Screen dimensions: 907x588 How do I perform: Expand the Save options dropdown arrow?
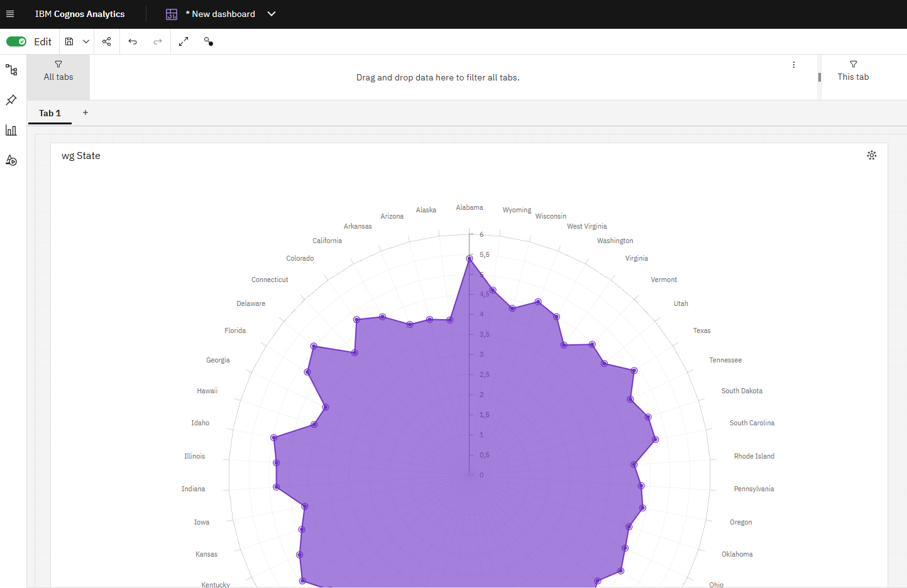click(x=86, y=41)
